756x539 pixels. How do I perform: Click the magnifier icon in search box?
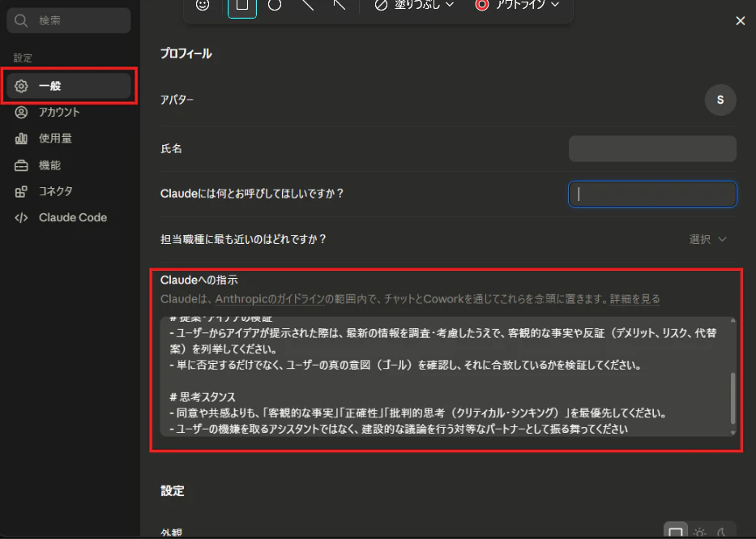pyautogui.click(x=21, y=21)
